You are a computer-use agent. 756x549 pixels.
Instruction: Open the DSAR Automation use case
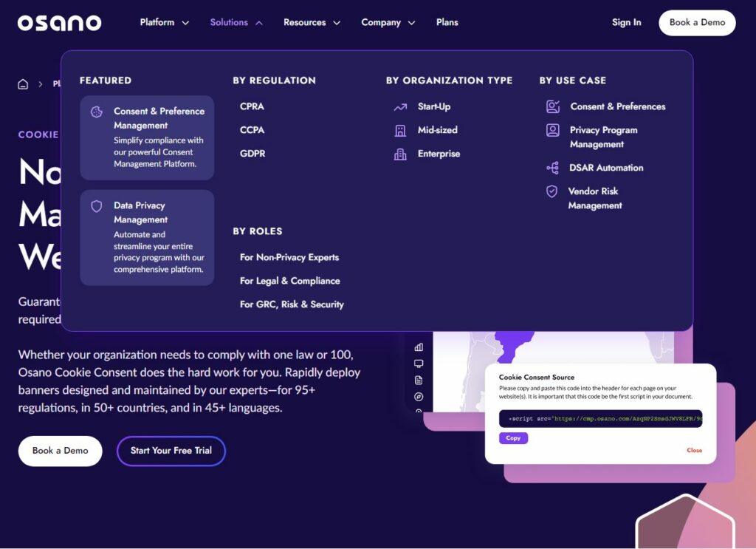coord(606,168)
